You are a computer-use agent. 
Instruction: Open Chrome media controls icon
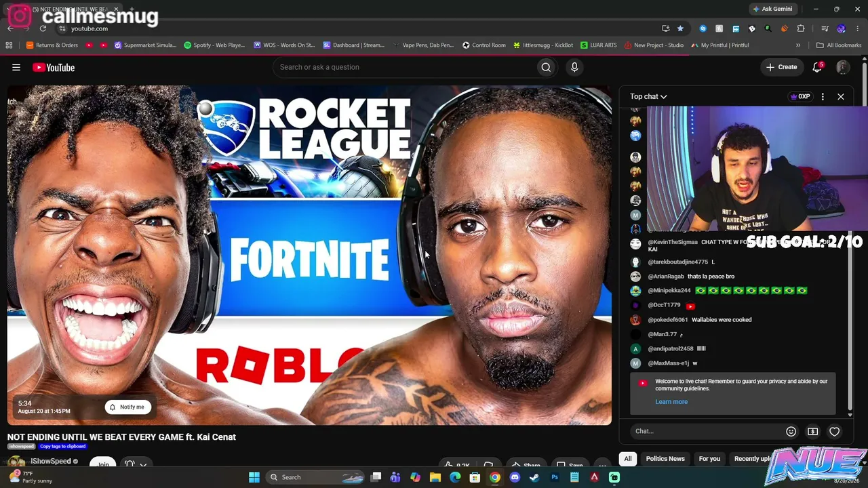[825, 28]
